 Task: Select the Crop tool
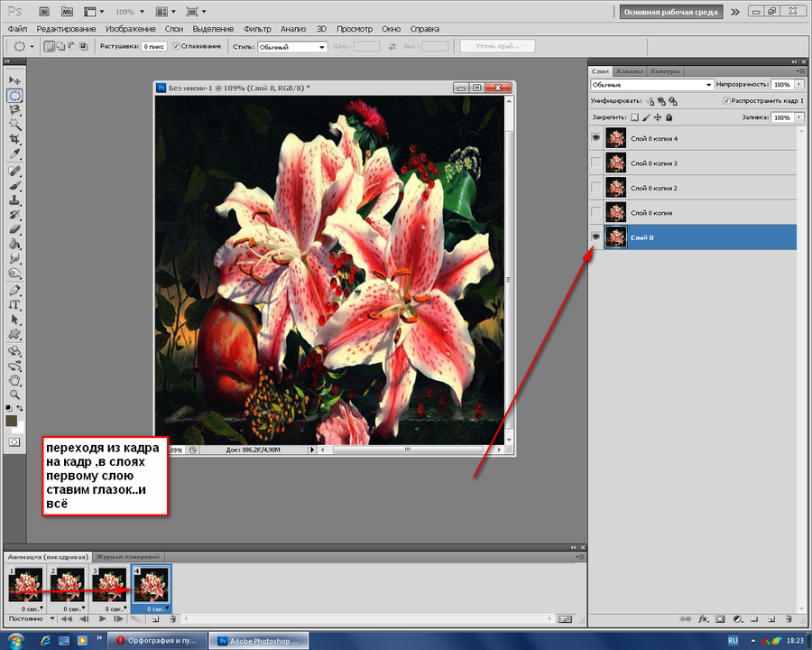point(14,139)
